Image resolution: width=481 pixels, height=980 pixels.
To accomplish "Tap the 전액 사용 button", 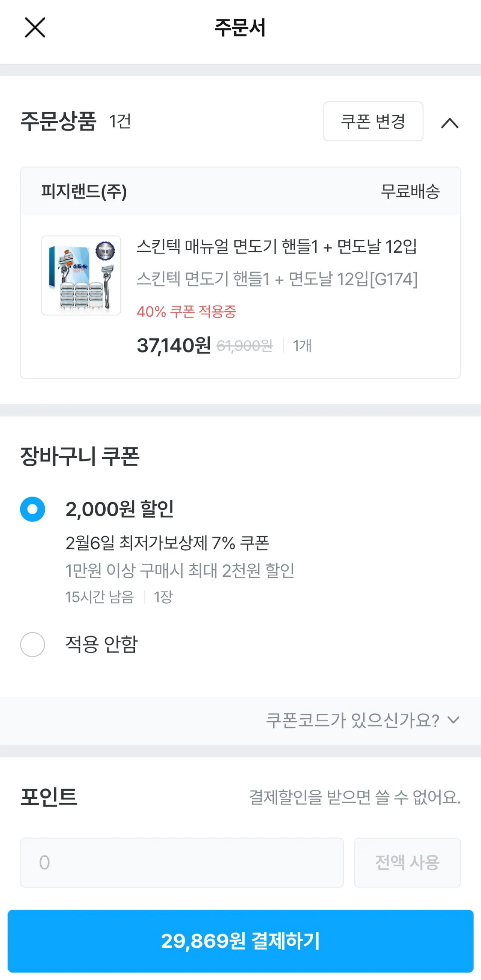I will [407, 862].
